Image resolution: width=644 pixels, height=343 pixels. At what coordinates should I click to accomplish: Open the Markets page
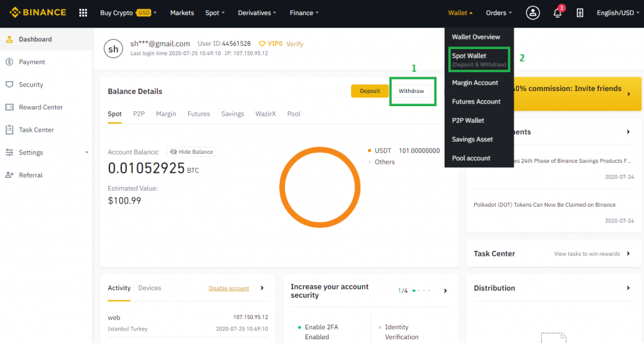tap(182, 13)
